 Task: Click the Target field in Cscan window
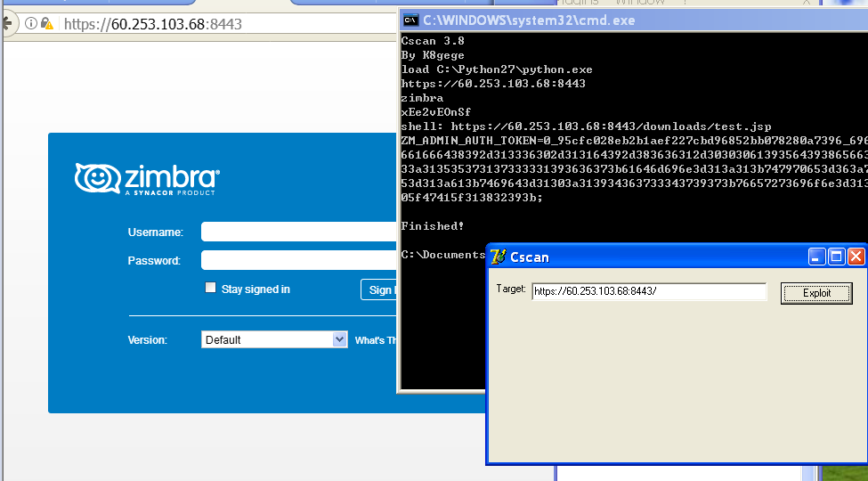649,291
